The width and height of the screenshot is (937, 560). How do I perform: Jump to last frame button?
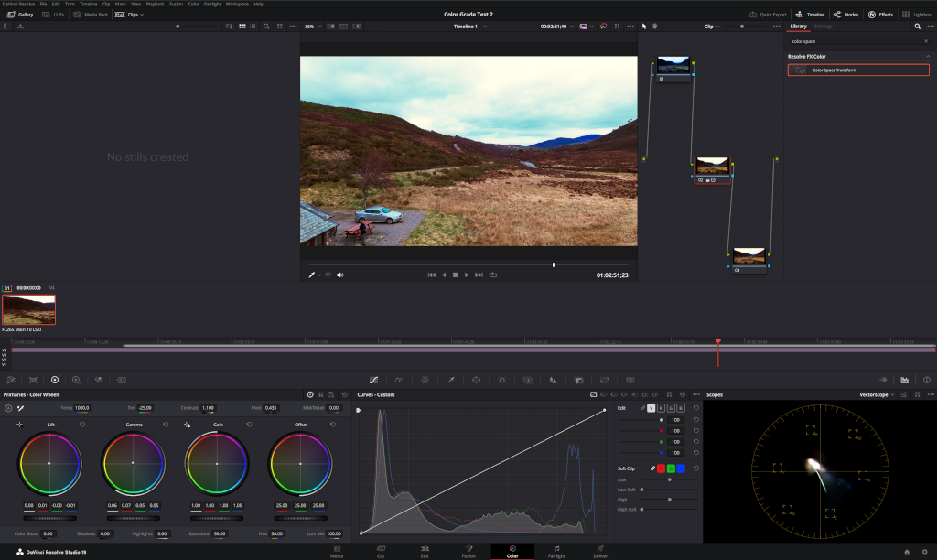479,275
